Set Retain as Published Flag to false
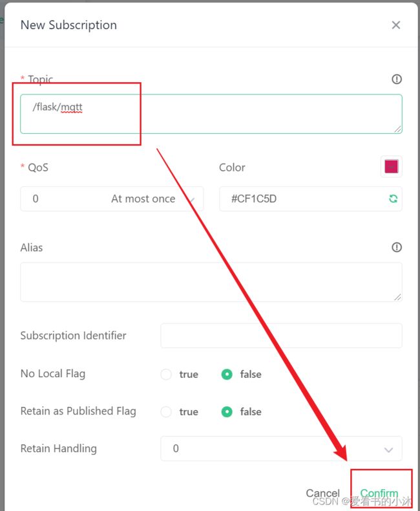 [x=227, y=411]
